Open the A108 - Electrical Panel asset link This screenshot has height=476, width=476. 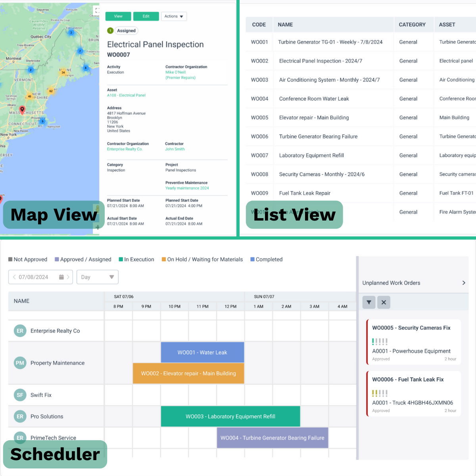click(126, 95)
